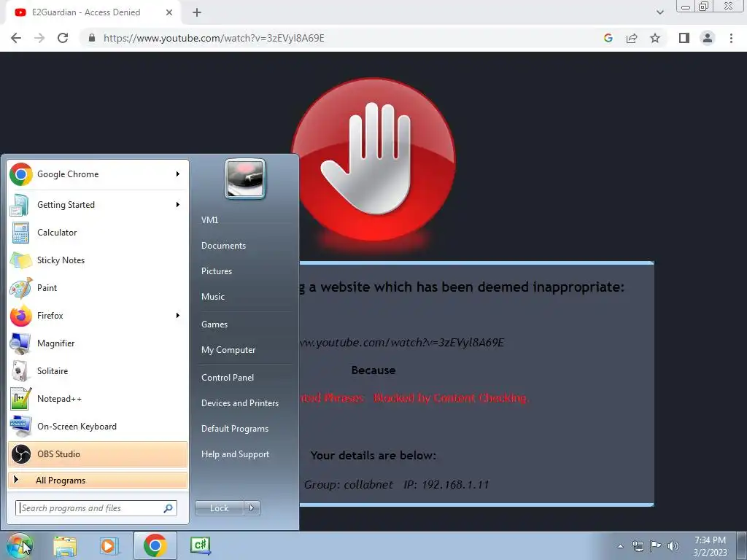Reload the blocked YouTube page

tap(63, 38)
